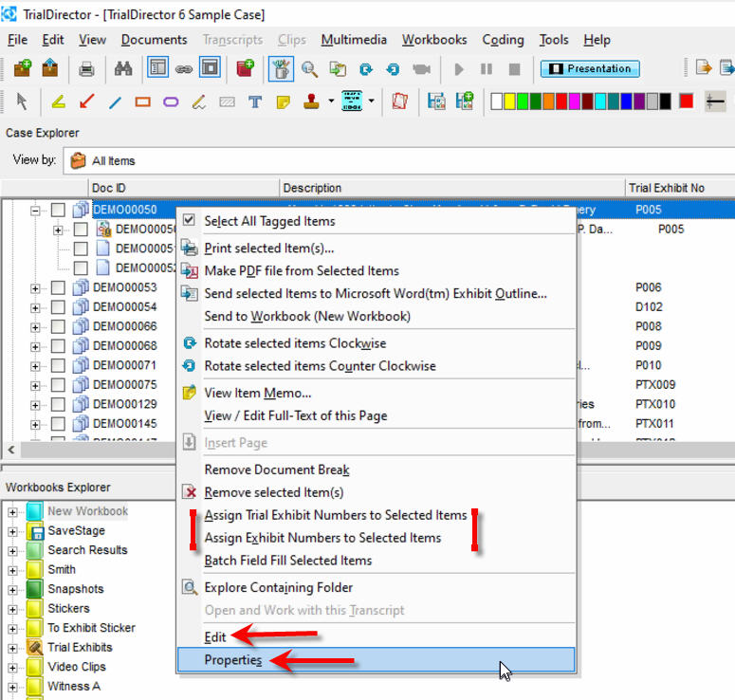Open the Workbooks menu
The width and height of the screenshot is (735, 700).
[434, 40]
